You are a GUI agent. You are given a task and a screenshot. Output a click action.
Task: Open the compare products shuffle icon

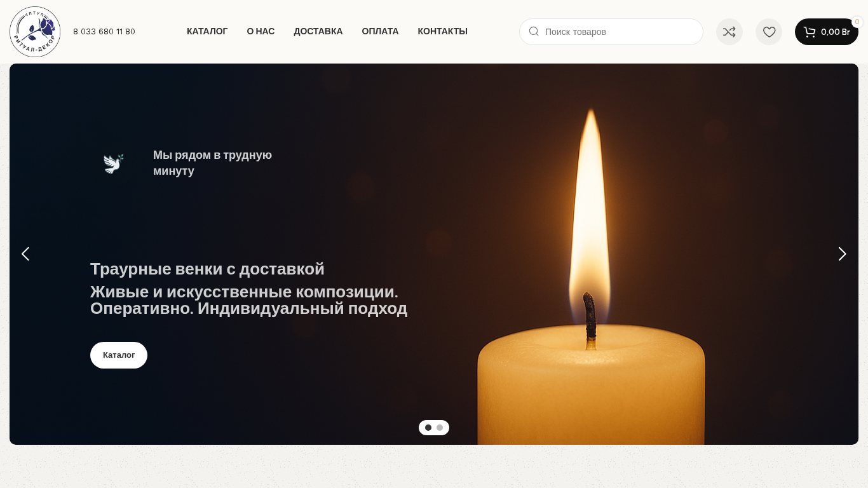[729, 32]
